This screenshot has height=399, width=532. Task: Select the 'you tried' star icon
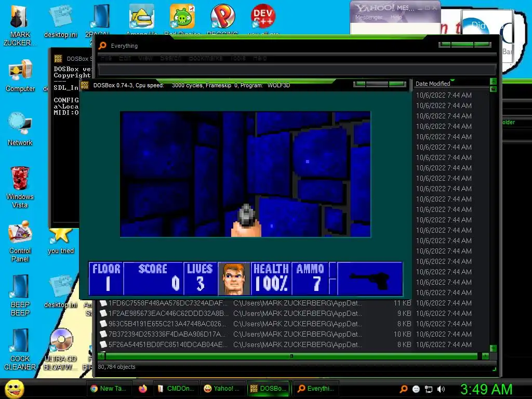click(60, 241)
